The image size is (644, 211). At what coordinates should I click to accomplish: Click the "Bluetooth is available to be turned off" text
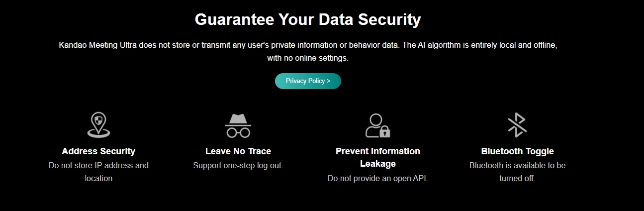517,172
